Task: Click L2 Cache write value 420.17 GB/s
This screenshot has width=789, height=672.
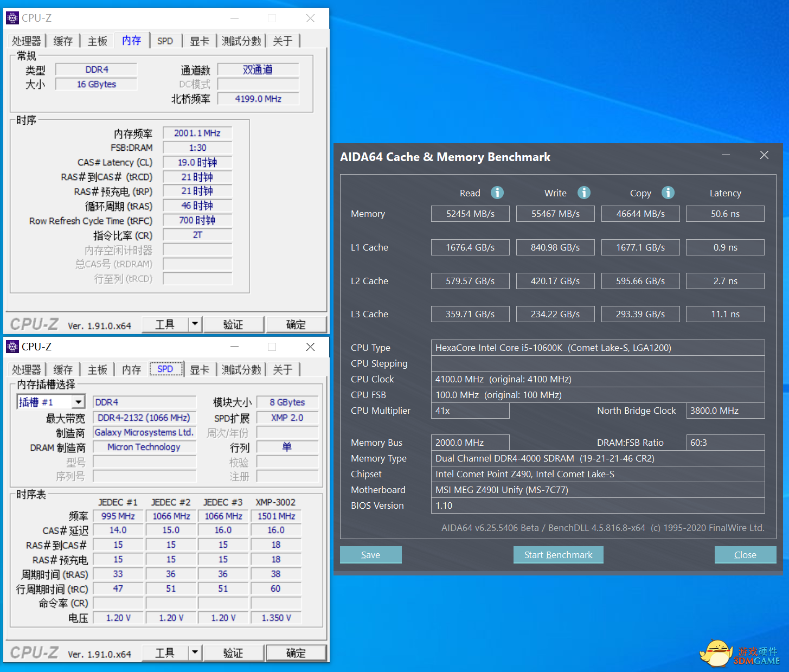Action: tap(555, 281)
